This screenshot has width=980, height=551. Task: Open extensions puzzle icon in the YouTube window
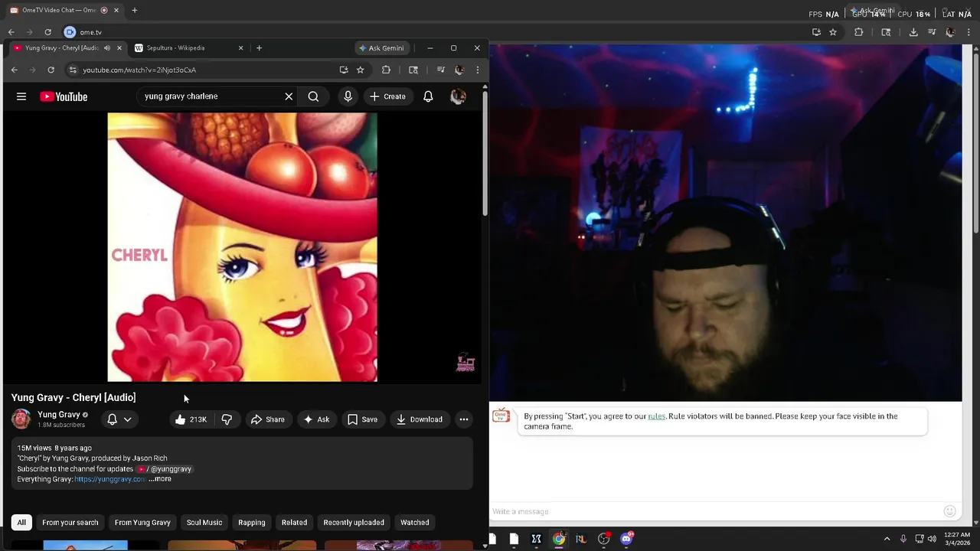pos(386,70)
